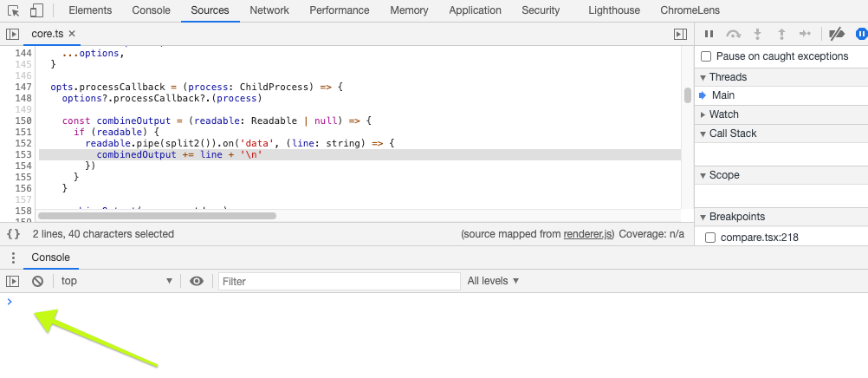868x378 pixels.
Task: Show the console sidebar icon
Action: tap(12, 281)
